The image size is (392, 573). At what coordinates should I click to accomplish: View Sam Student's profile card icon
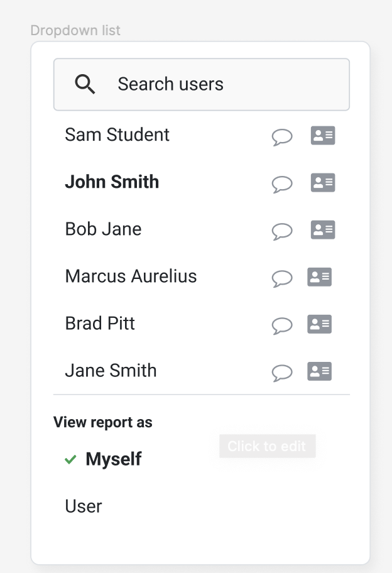click(x=323, y=136)
